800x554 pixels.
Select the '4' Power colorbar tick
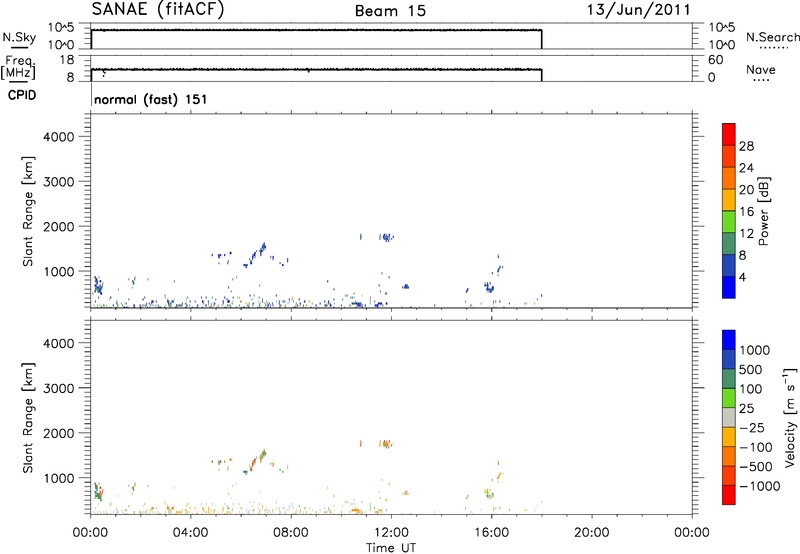pos(742,277)
